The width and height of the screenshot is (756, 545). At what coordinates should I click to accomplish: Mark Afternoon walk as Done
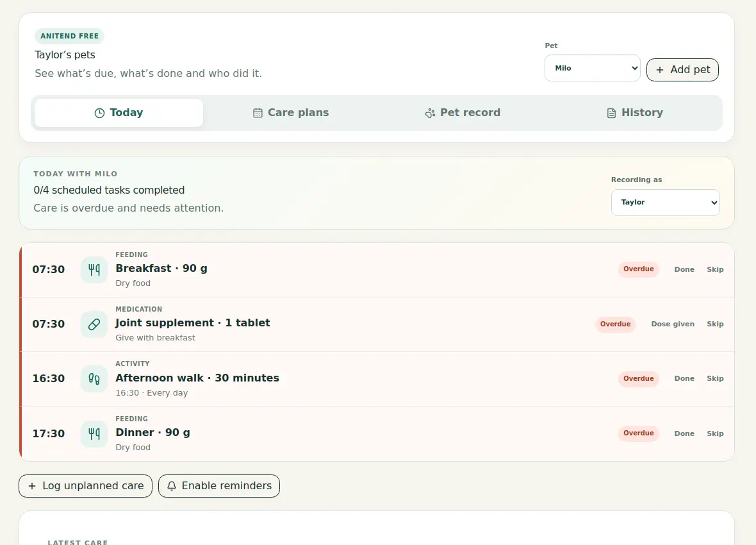coord(684,378)
